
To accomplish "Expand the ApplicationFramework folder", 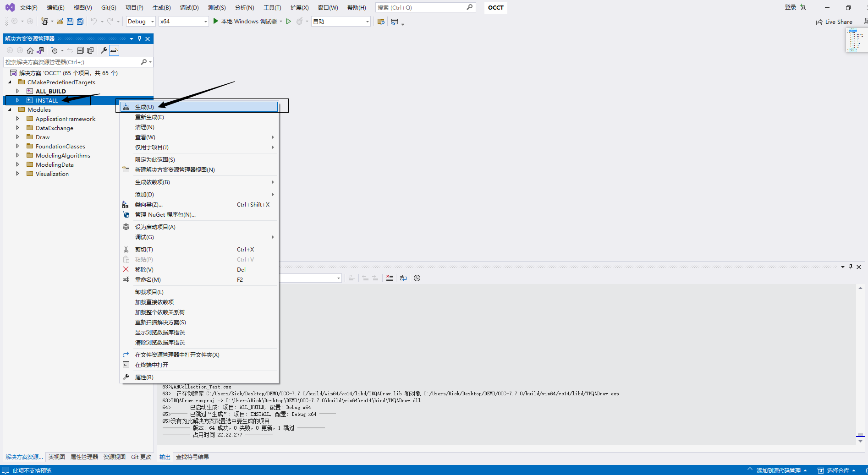I will (x=18, y=119).
